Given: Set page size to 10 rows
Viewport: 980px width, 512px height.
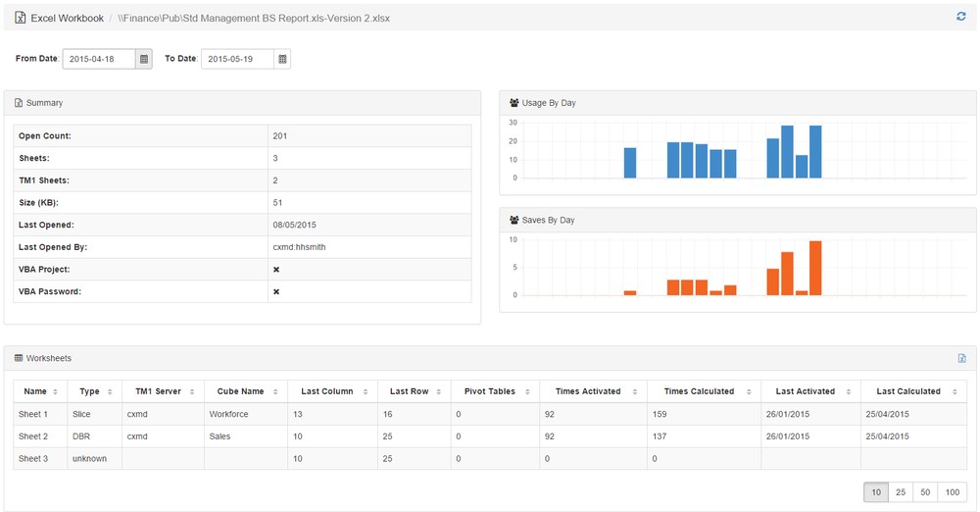Looking at the screenshot, I should pos(875,491).
